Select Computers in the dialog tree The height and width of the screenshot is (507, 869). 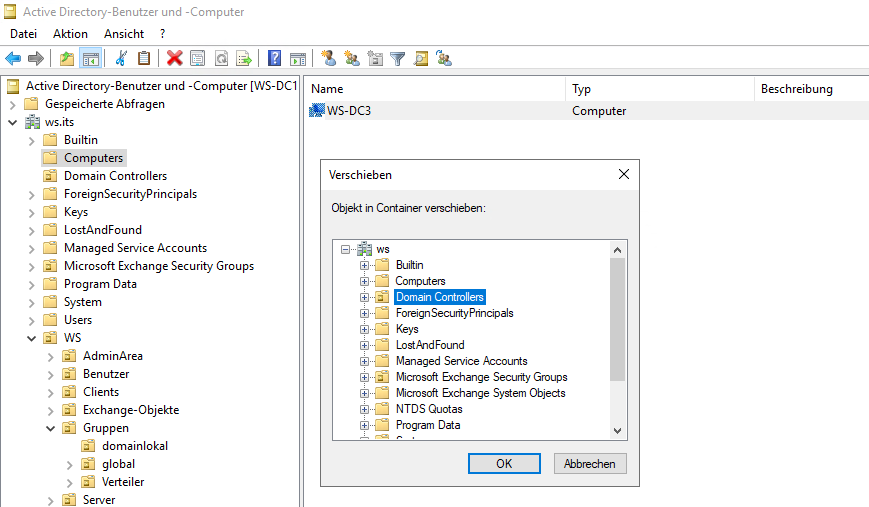click(420, 281)
